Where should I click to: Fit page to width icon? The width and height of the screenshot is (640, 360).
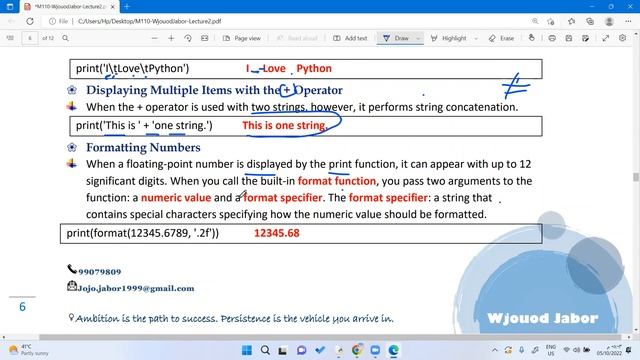(x=204, y=38)
